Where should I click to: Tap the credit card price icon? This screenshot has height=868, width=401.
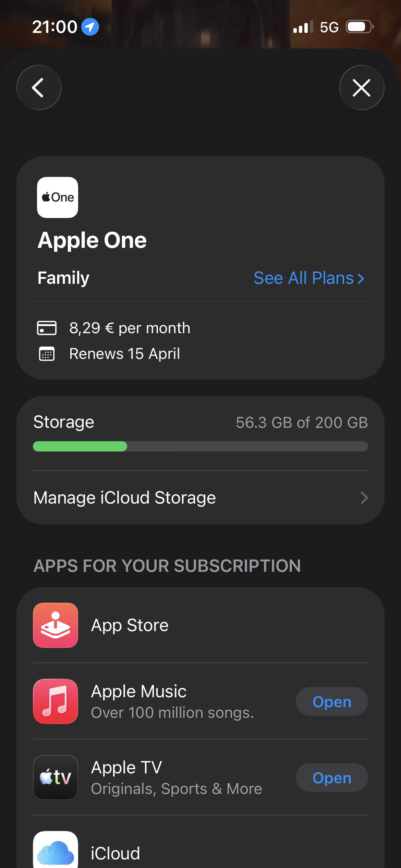pyautogui.click(x=47, y=328)
